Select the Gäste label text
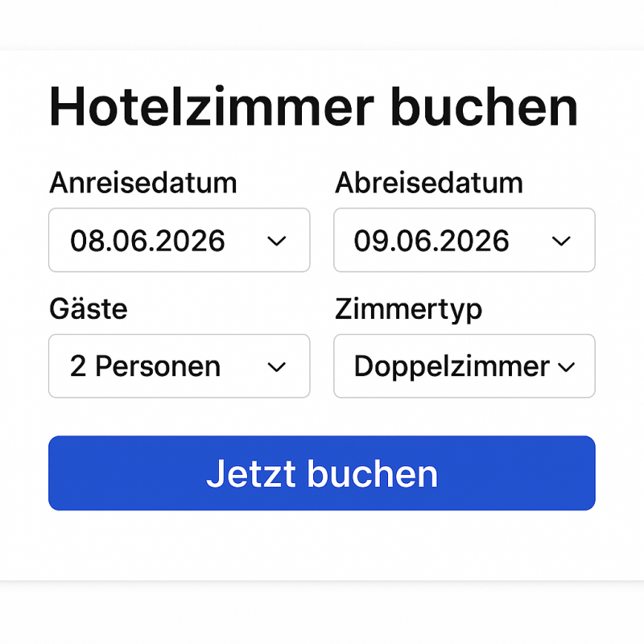The image size is (644, 644). (88, 309)
